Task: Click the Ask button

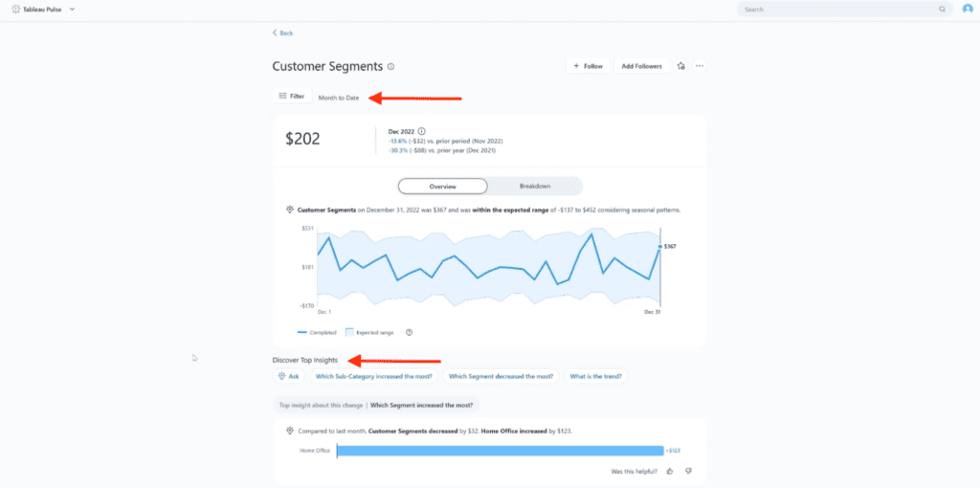Action: (288, 376)
